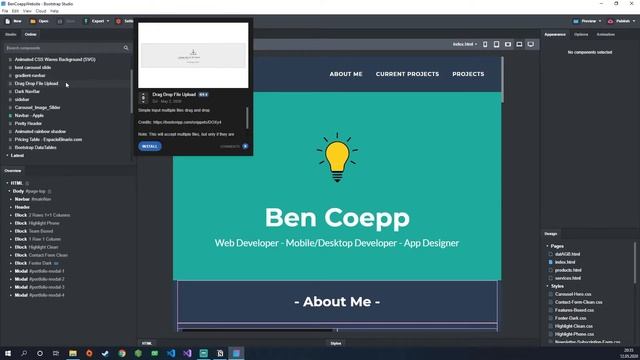Open Steam from taskbar

[105, 353]
